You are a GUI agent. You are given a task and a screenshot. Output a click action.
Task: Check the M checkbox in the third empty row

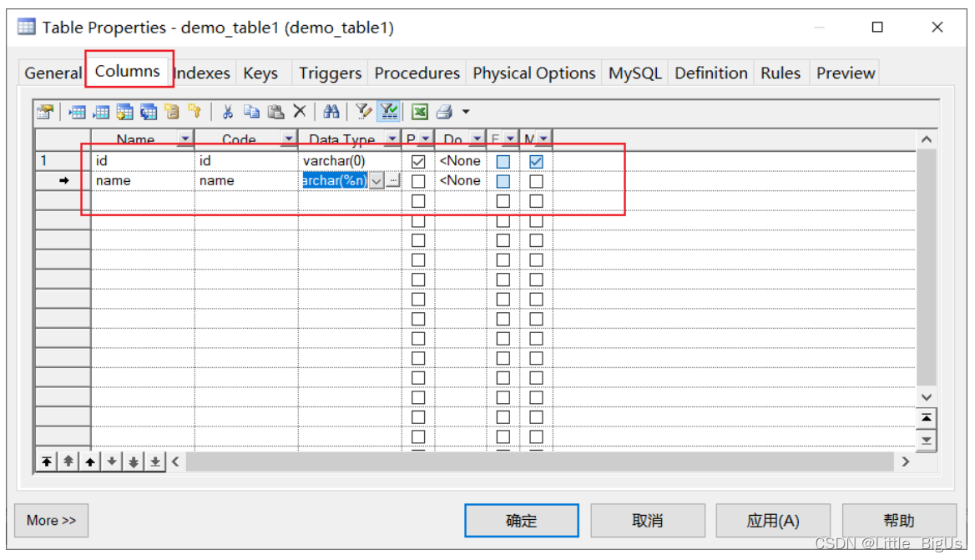pyautogui.click(x=536, y=201)
